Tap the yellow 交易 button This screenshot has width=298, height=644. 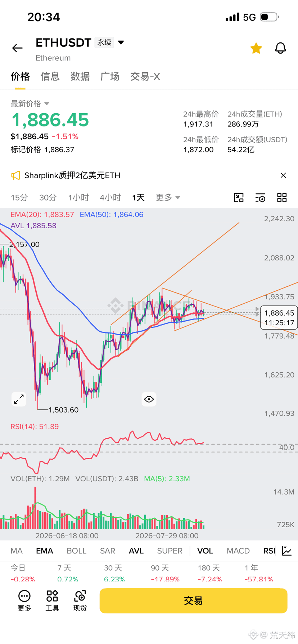193,601
